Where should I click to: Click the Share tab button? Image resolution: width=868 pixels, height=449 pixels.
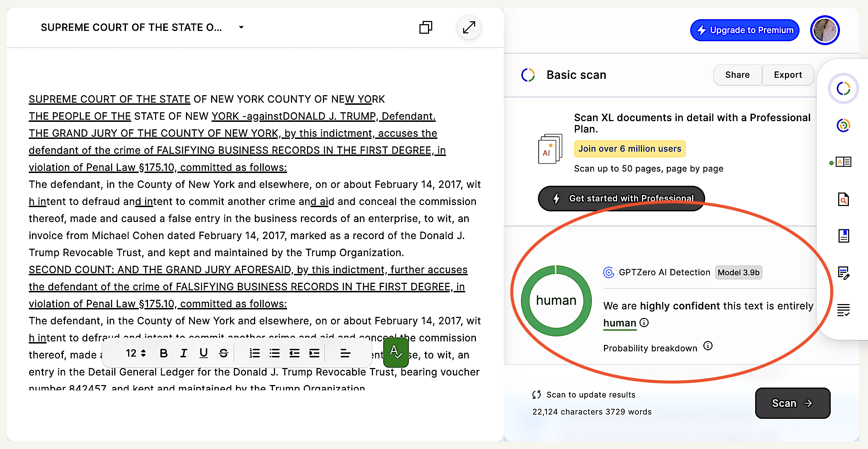[737, 75]
